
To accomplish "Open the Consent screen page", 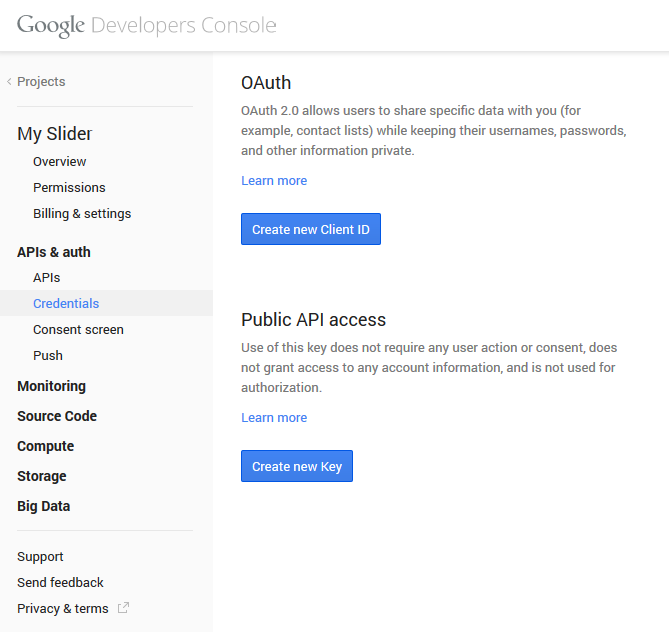I will 78,330.
